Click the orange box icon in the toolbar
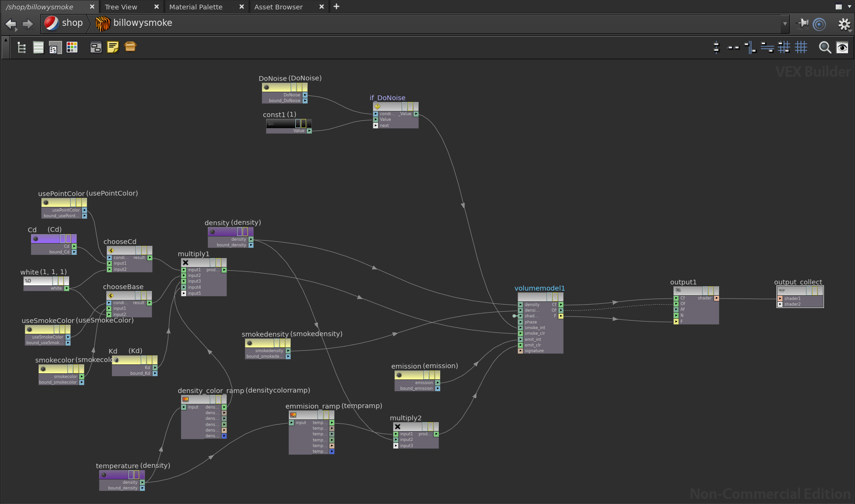Viewport: 855px width, 504px height. pyautogui.click(x=130, y=47)
